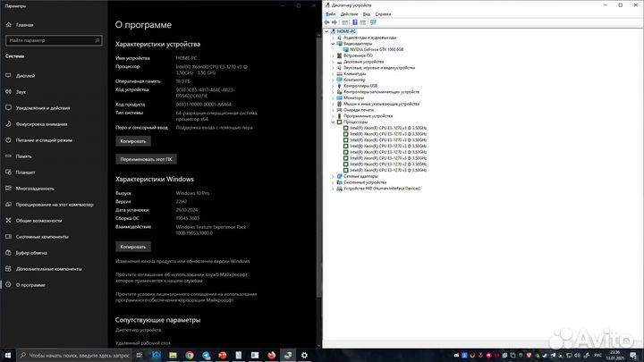The width and height of the screenshot is (644, 362).
Task: Click the Windows Start button
Action: point(8,355)
